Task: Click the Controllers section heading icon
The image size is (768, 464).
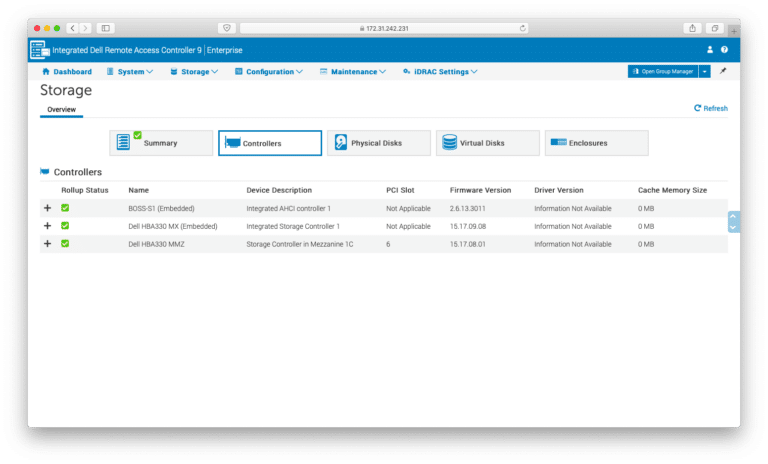Action: click(x=45, y=171)
